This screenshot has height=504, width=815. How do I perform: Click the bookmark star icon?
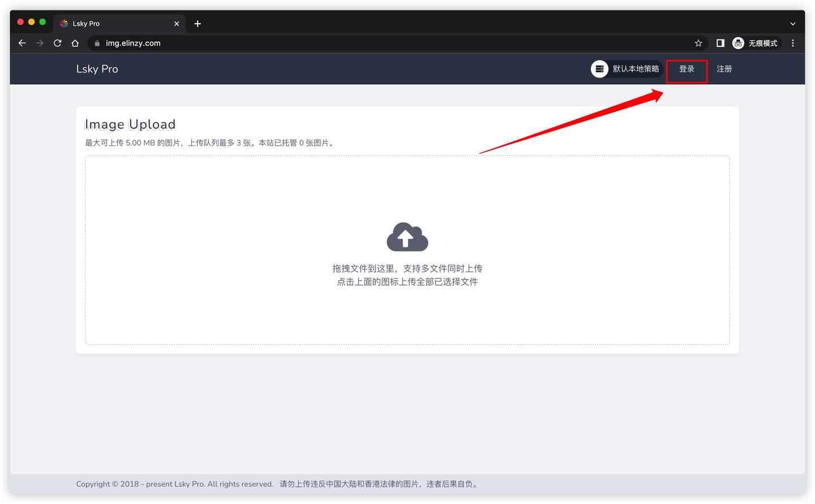[698, 43]
